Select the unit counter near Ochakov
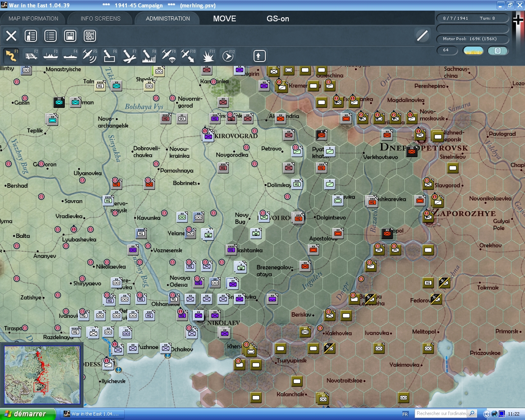The height and width of the screenshot is (420, 525). coord(166,348)
